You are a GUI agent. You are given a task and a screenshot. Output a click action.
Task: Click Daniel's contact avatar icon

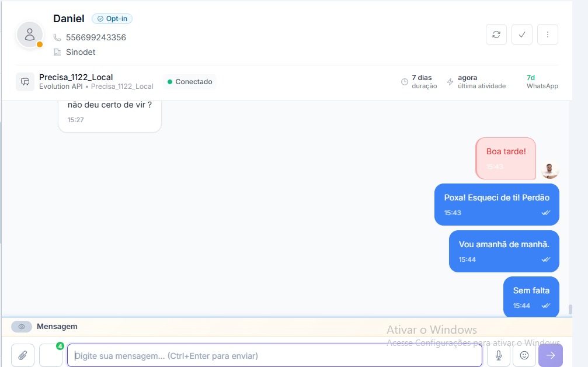coord(30,35)
